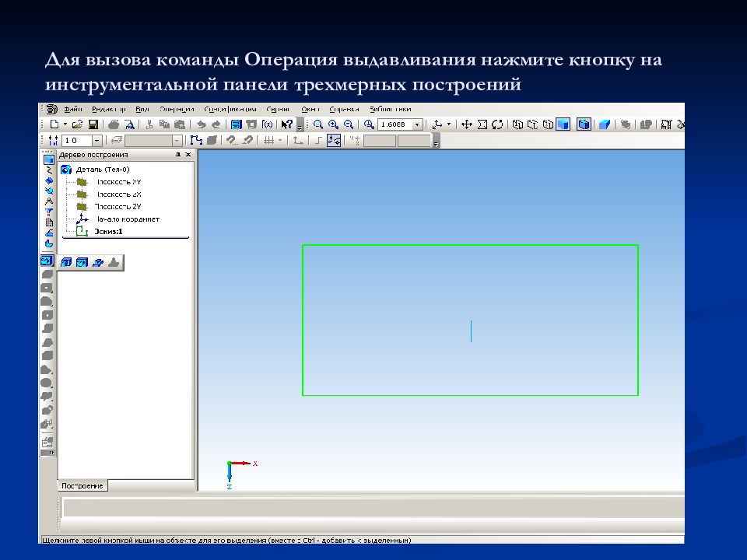The width and height of the screenshot is (747, 560).
Task: Open the orientation axes dropdown arrow
Action: [x=449, y=124]
